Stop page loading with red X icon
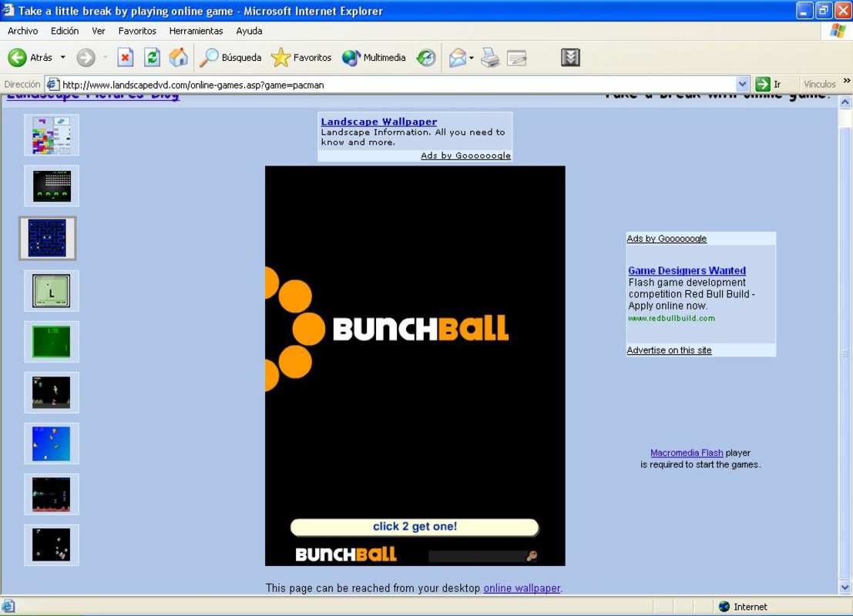Screen dimensions: 853x616 tap(125, 57)
